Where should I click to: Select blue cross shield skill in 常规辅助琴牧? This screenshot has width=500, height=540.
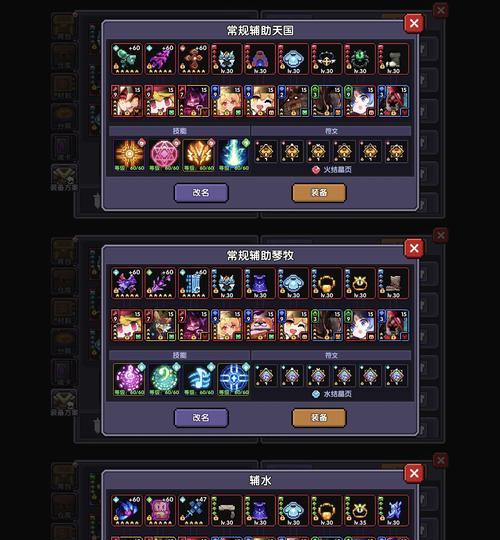234,378
